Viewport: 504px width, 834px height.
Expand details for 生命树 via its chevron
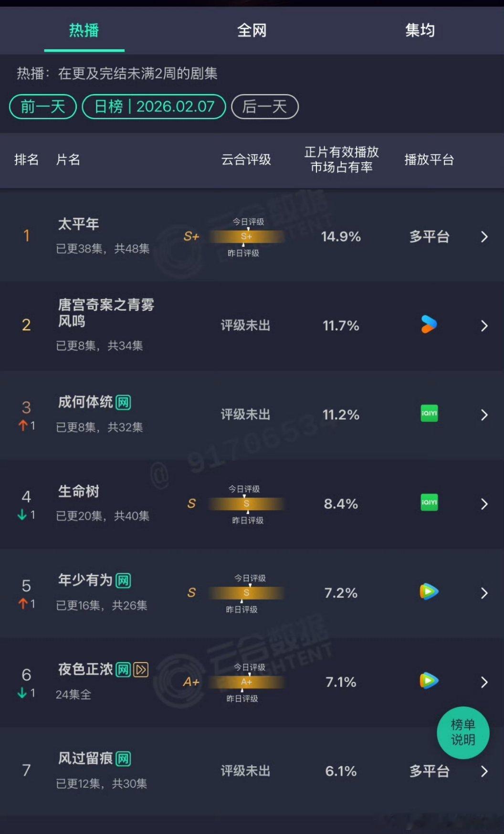tap(484, 503)
